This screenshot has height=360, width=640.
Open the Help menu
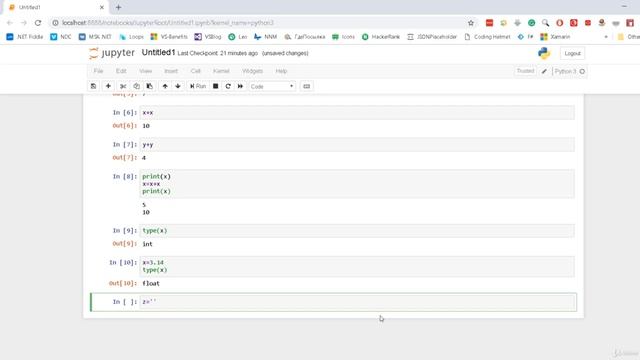tap(281, 71)
